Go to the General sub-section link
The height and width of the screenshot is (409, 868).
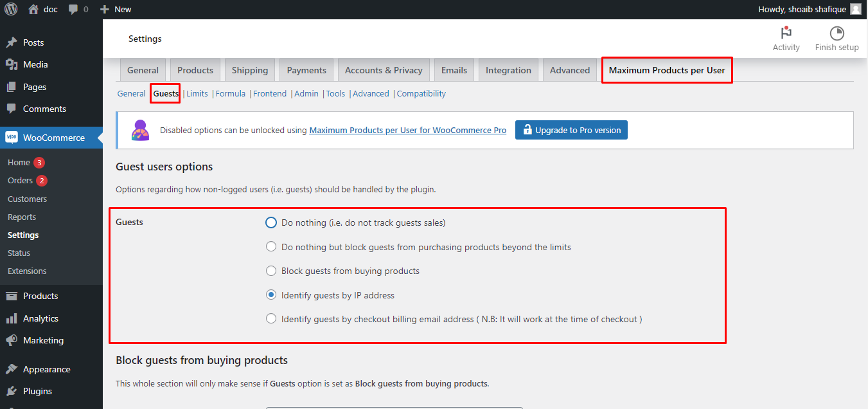131,93
